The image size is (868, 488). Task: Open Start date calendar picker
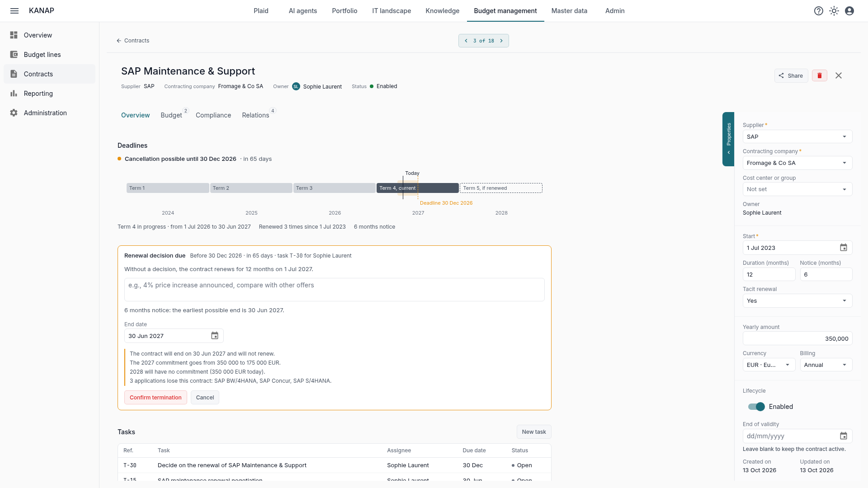[844, 248]
